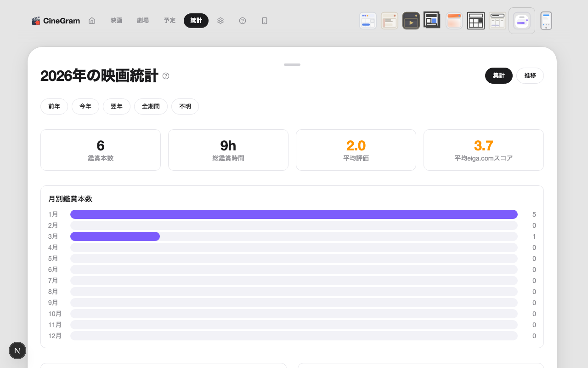Open the home icon in the navbar
588x368 pixels.
pyautogui.click(x=92, y=21)
